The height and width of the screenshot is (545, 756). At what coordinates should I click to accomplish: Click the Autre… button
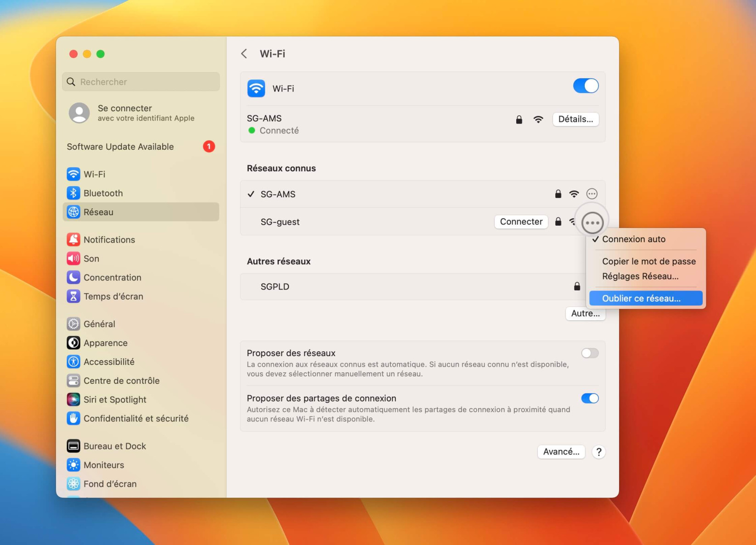585,313
